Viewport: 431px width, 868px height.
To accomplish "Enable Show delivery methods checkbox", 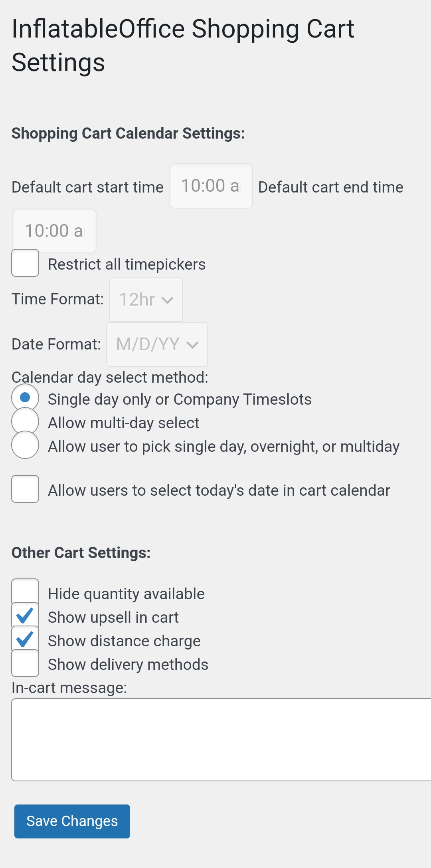I will [x=25, y=663].
